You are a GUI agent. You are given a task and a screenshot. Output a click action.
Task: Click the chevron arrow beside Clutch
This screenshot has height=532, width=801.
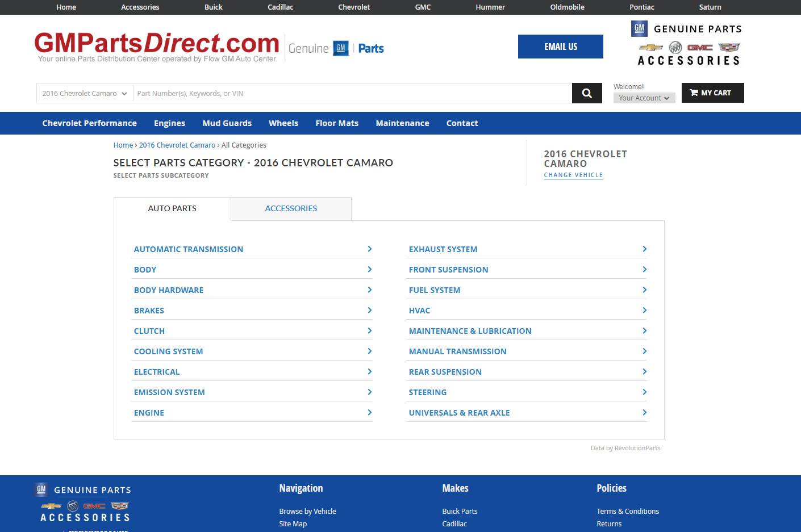coord(369,330)
